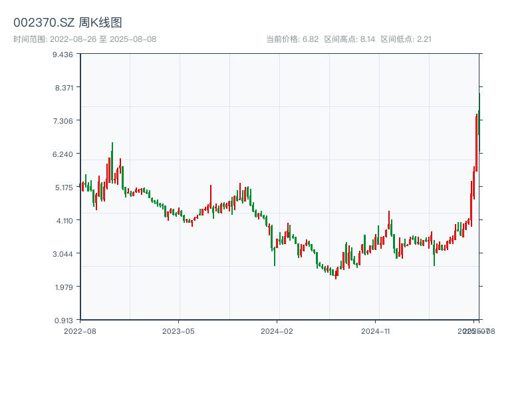532x399 pixels.
Task: Click the 当前价格 6.82 label
Action: point(293,39)
